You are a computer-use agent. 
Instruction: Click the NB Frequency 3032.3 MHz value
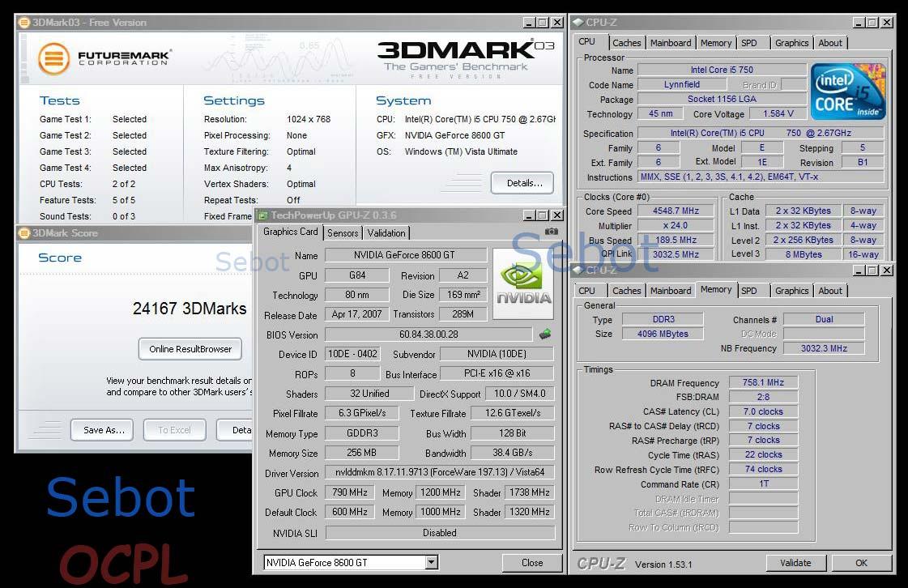pos(824,348)
